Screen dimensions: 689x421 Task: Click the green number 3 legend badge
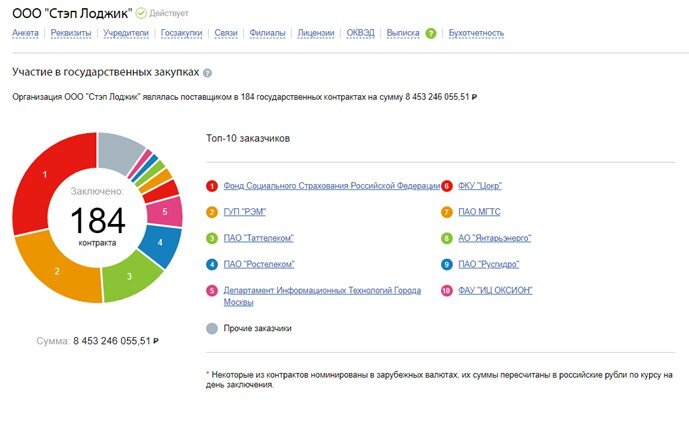tap(212, 239)
